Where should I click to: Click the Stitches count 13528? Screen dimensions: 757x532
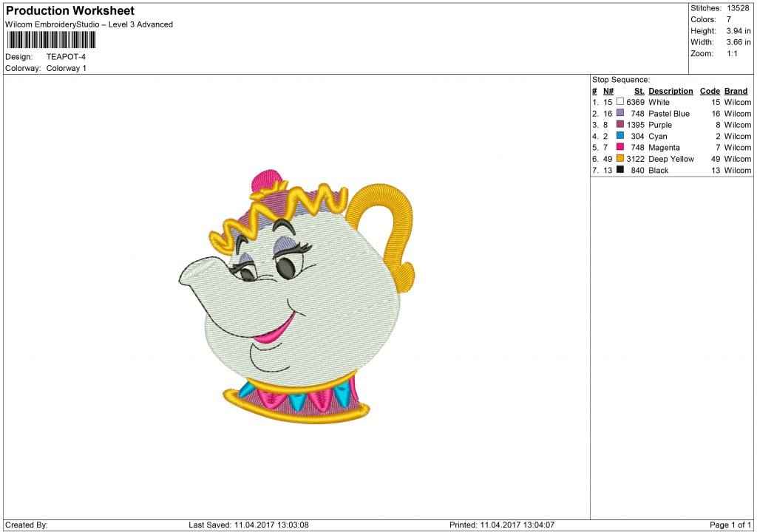[740, 9]
